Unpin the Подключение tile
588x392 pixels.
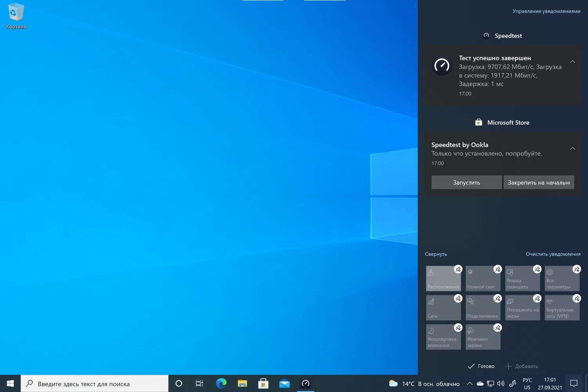(497, 298)
